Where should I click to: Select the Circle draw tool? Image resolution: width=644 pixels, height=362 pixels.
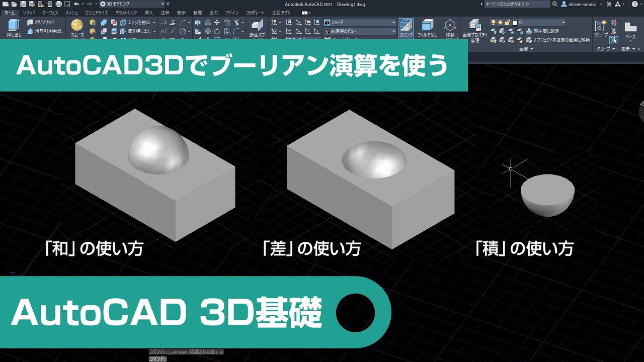tap(183, 31)
